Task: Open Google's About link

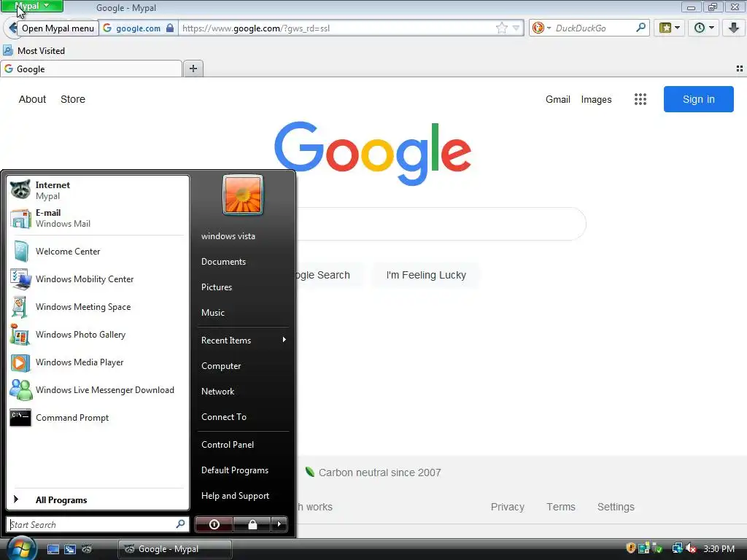Action: click(x=32, y=99)
